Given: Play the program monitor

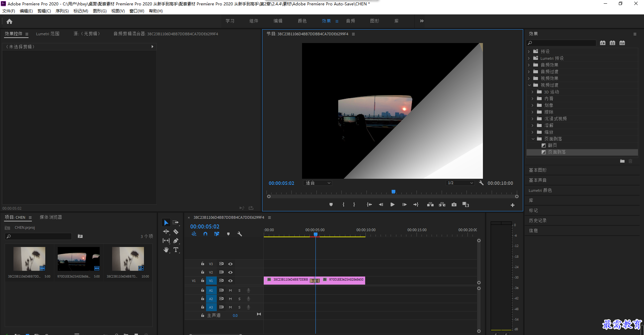Looking at the screenshot, I should [392, 205].
